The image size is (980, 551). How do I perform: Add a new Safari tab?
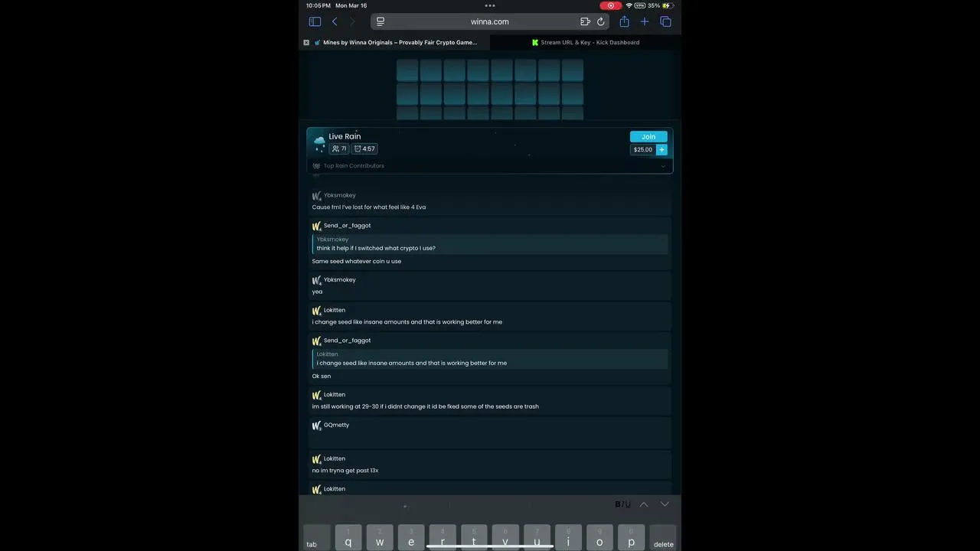[645, 21]
